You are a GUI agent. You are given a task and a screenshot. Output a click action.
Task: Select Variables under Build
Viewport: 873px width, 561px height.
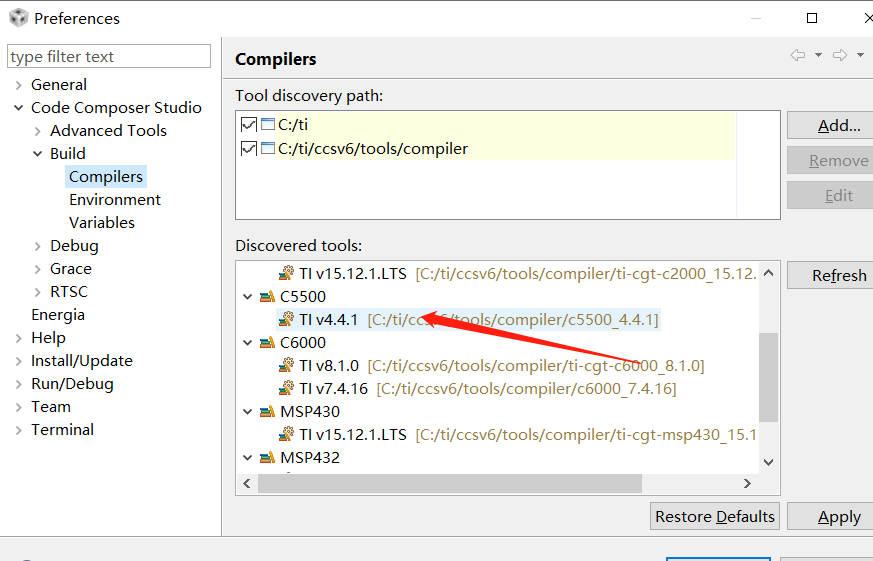pos(102,223)
